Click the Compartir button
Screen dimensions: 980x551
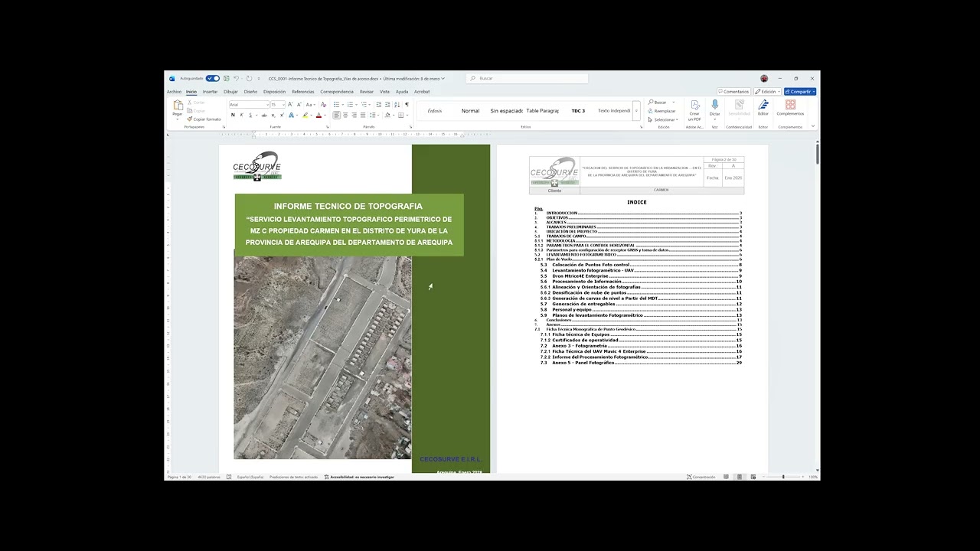click(799, 92)
